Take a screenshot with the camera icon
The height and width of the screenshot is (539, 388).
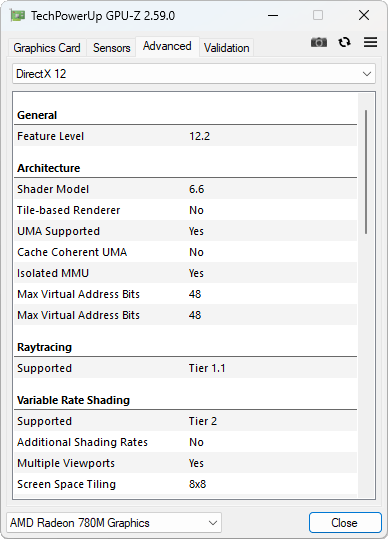(319, 42)
